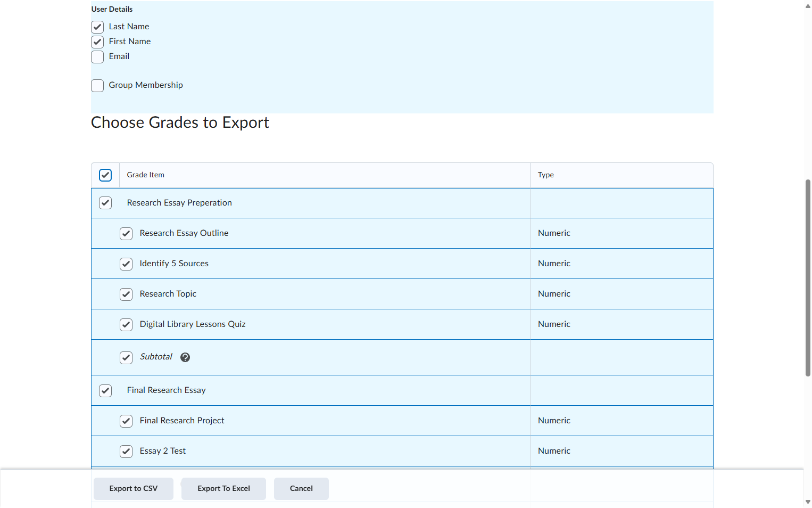
Task: Toggle the select-all grade items checkbox
Action: pos(105,175)
